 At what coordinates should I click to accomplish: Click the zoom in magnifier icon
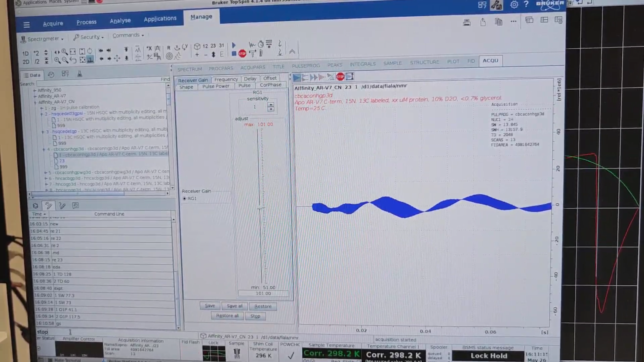coord(57,60)
